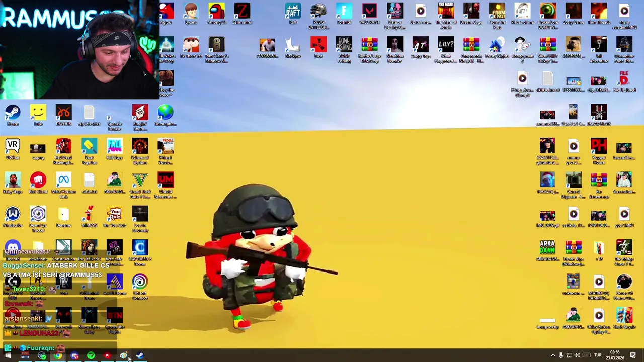Launch the Pieces of me shortcut
This screenshot has width=644, height=362.
pyautogui.click(x=522, y=14)
